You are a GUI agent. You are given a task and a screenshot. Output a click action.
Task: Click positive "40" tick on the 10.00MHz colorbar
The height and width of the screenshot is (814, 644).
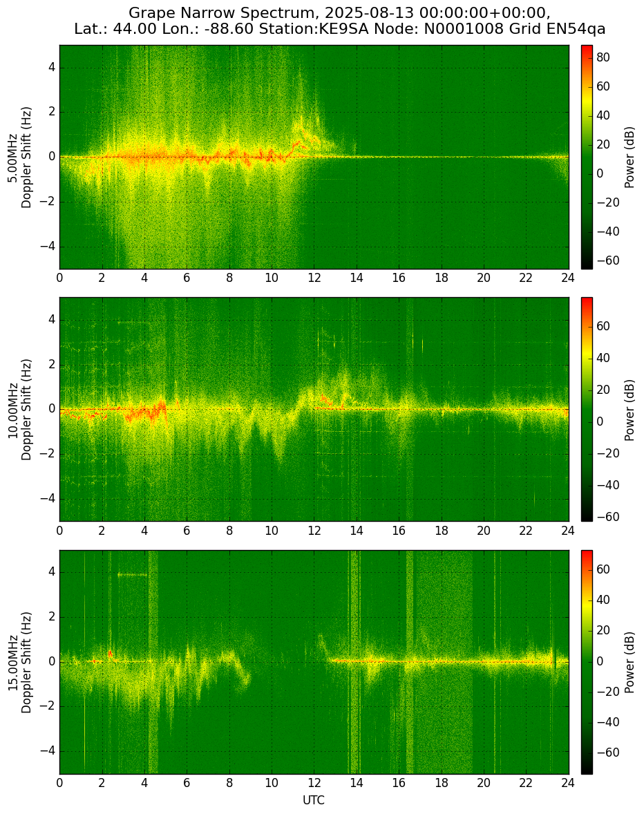pyautogui.click(x=603, y=358)
